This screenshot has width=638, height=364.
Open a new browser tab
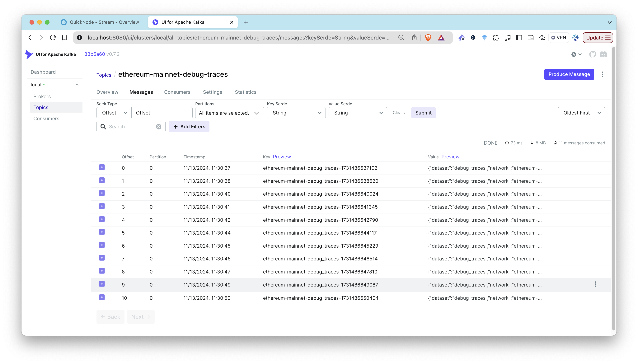(x=246, y=22)
